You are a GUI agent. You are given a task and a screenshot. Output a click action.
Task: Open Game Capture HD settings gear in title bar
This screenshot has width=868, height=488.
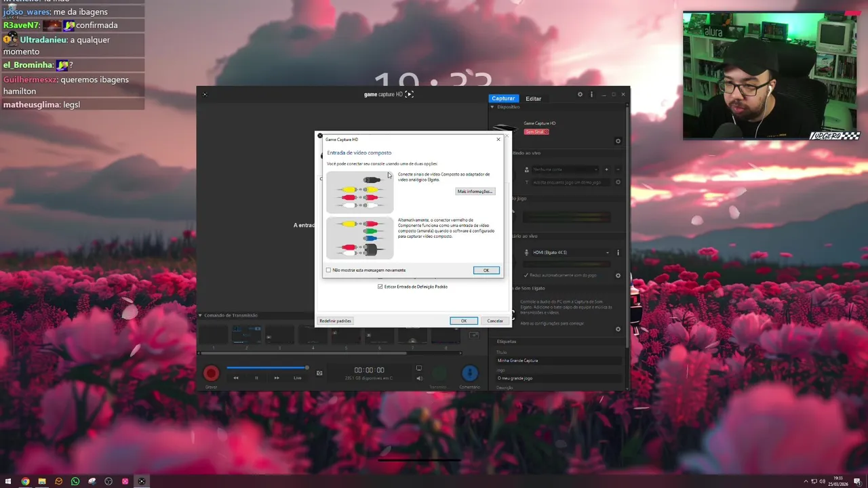[580, 94]
